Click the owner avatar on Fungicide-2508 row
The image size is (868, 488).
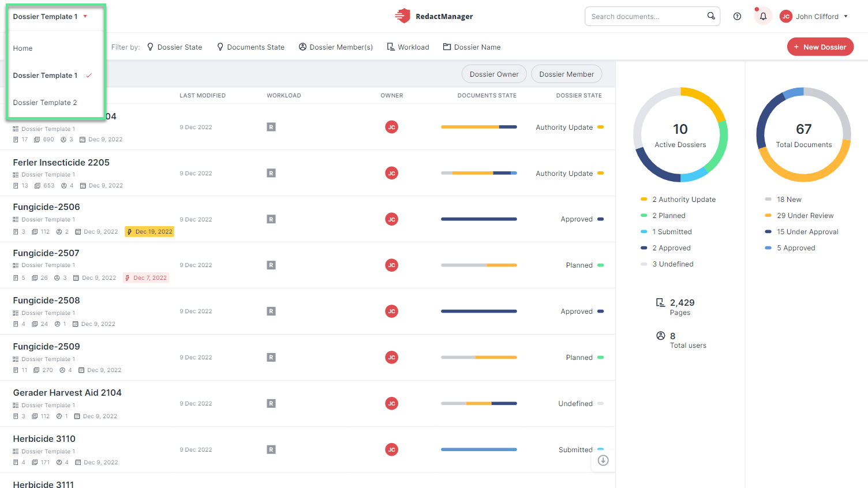392,311
